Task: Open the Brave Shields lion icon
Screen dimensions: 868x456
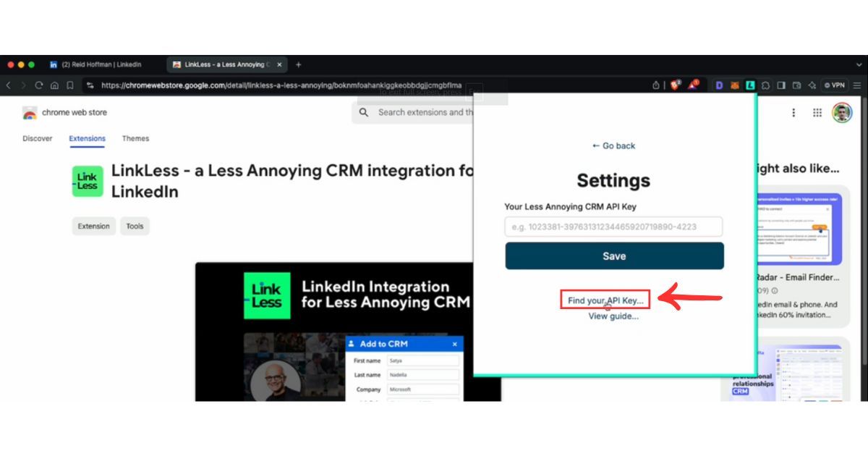Action: tap(676, 85)
